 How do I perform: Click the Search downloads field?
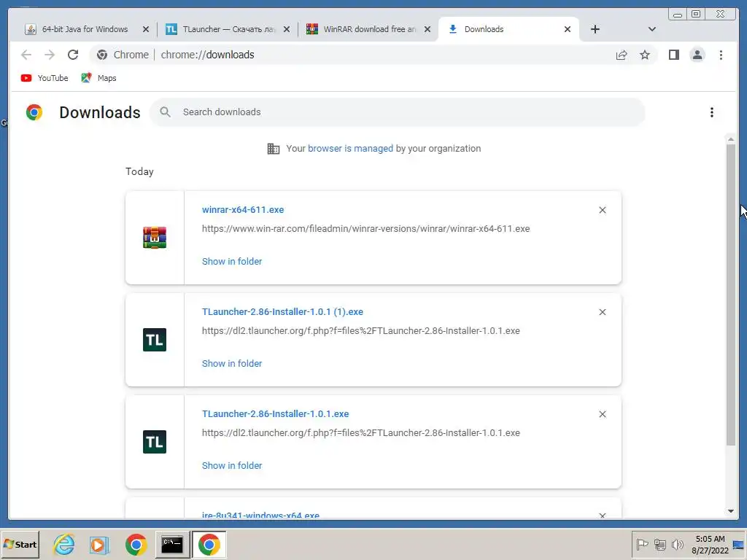coord(398,112)
